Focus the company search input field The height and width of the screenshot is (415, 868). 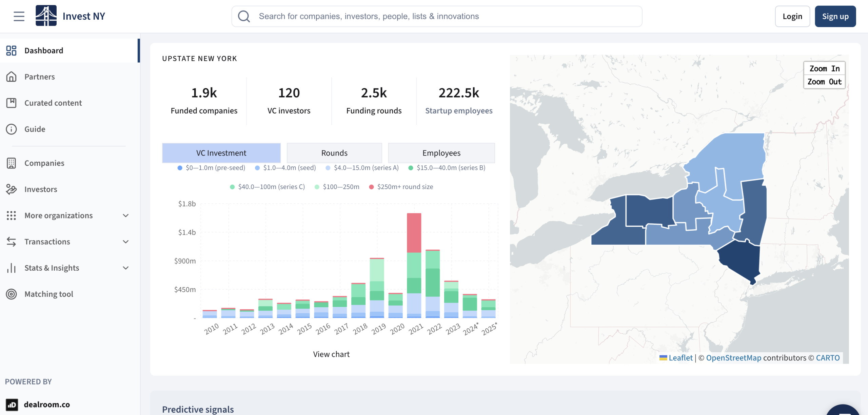[437, 16]
